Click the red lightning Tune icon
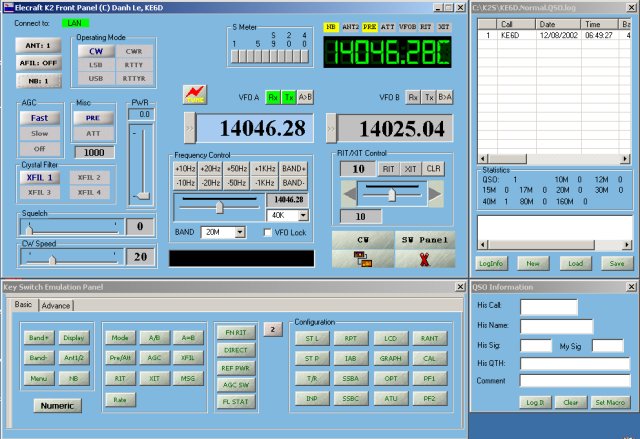Viewport: 640px width, 439px height. click(194, 96)
